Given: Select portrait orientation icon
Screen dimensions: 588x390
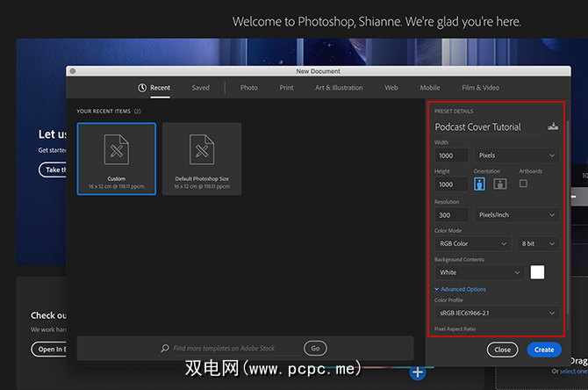Looking at the screenshot, I should tap(479, 184).
